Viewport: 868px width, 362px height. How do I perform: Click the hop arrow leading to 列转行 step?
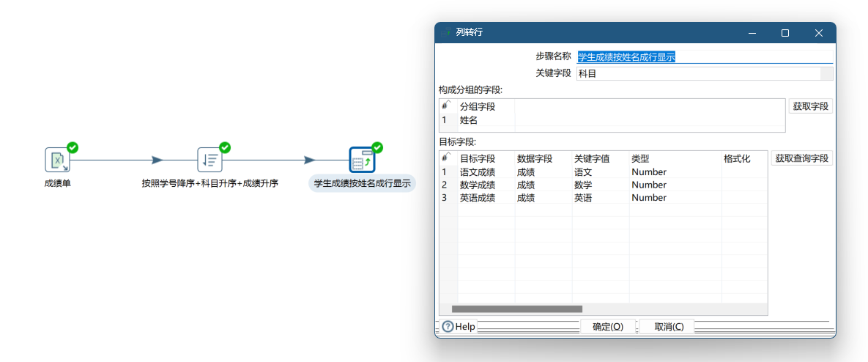point(309,160)
